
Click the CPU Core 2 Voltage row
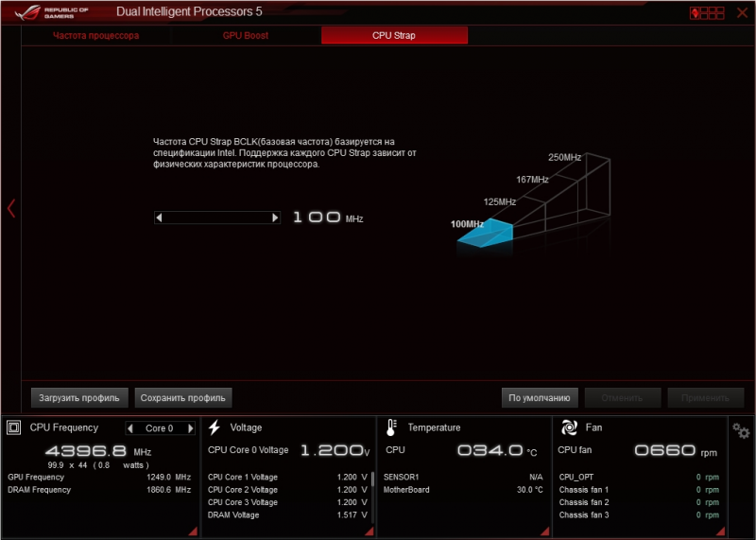(287, 490)
